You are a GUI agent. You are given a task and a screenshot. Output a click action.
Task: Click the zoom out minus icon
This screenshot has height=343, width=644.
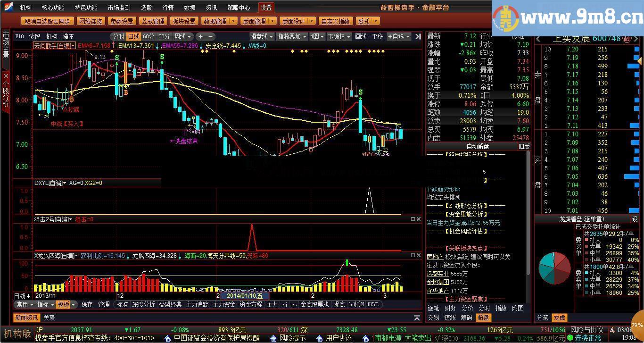(210, 36)
